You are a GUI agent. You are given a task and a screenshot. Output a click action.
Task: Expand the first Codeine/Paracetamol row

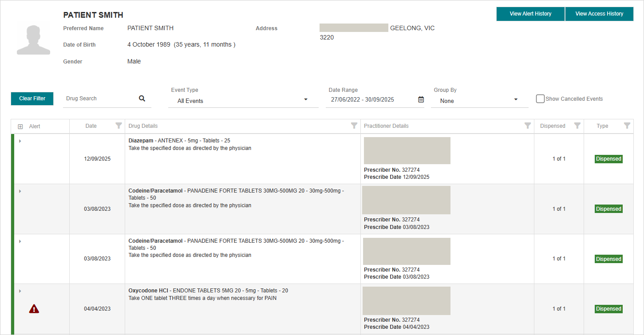(x=20, y=191)
